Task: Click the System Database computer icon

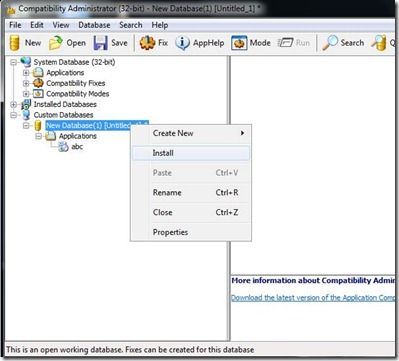Action: [x=26, y=62]
